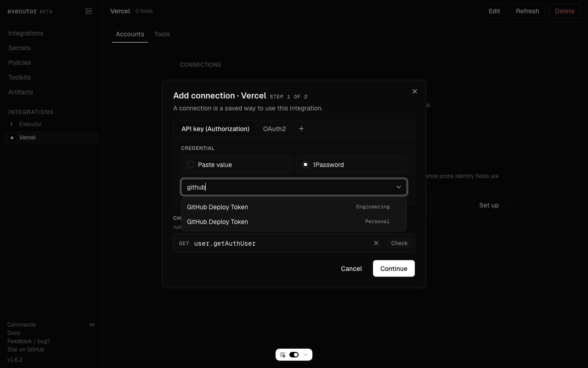Select the 1Password radio option
The width and height of the screenshot is (588, 368).
pyautogui.click(x=351, y=165)
